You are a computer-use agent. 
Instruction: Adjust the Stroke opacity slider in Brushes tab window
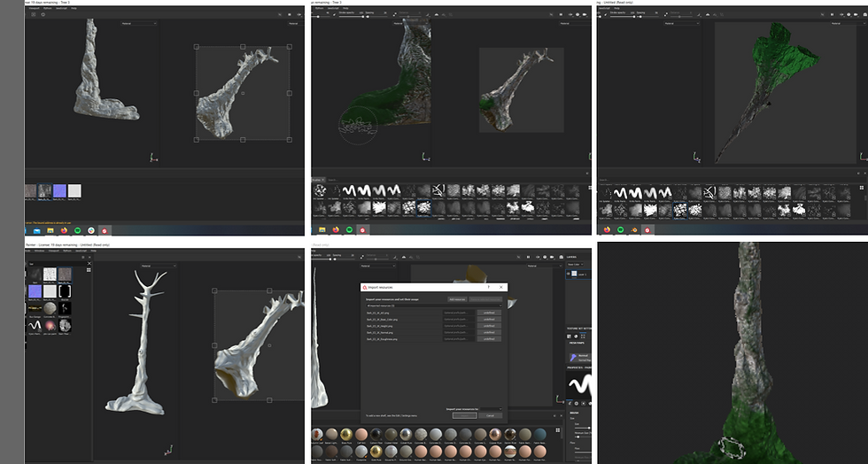pyautogui.click(x=351, y=16)
